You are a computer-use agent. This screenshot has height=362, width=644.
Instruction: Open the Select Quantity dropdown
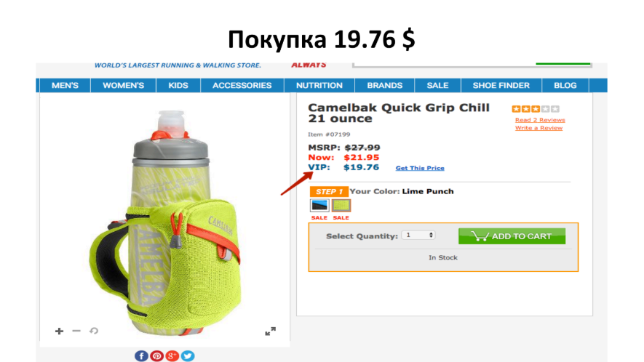[x=418, y=236]
